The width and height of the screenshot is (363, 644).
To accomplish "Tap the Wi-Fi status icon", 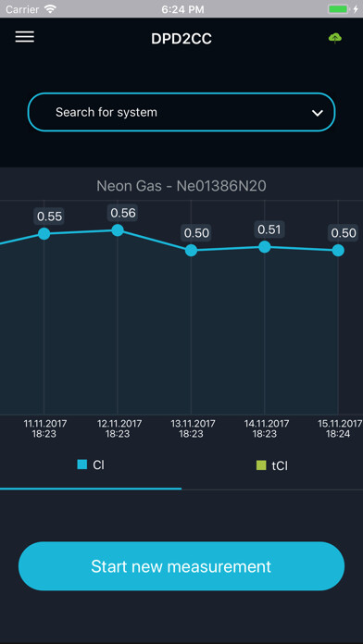I will pos(51,9).
